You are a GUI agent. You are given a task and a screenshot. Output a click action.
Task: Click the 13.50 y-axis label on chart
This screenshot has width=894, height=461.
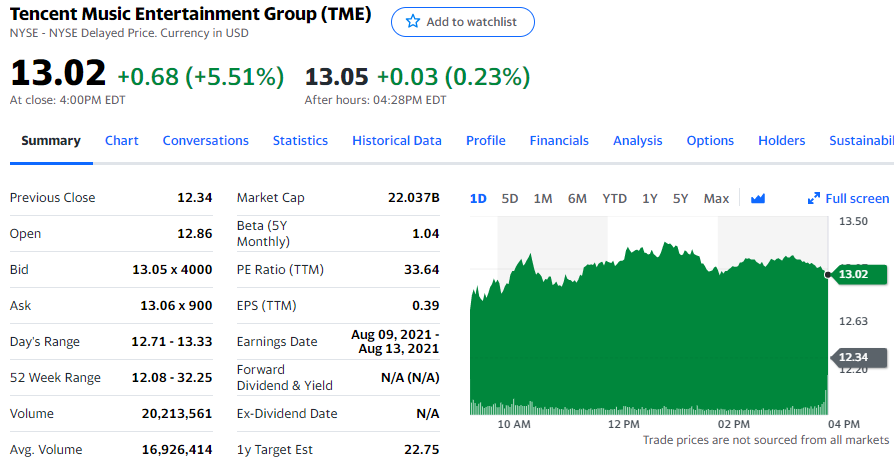pos(853,221)
